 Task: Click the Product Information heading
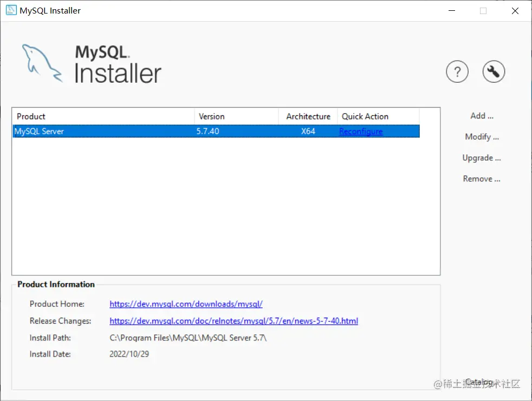click(56, 285)
